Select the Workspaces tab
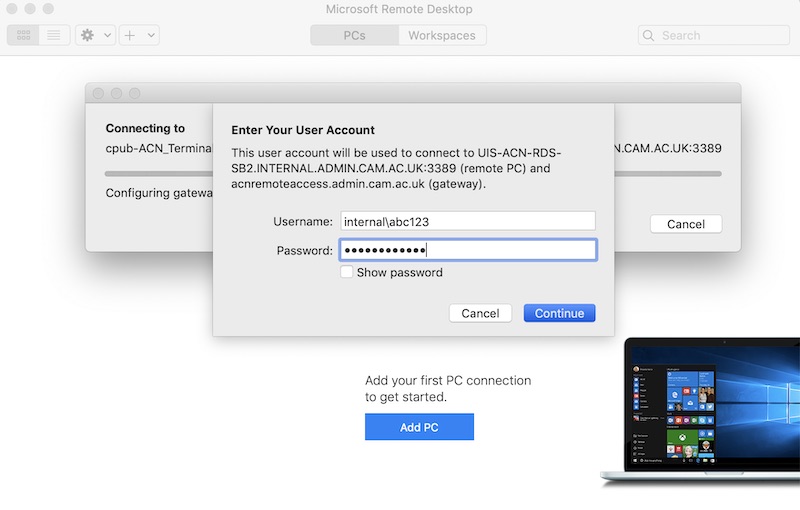Viewport: 800px width, 510px height. click(x=442, y=35)
